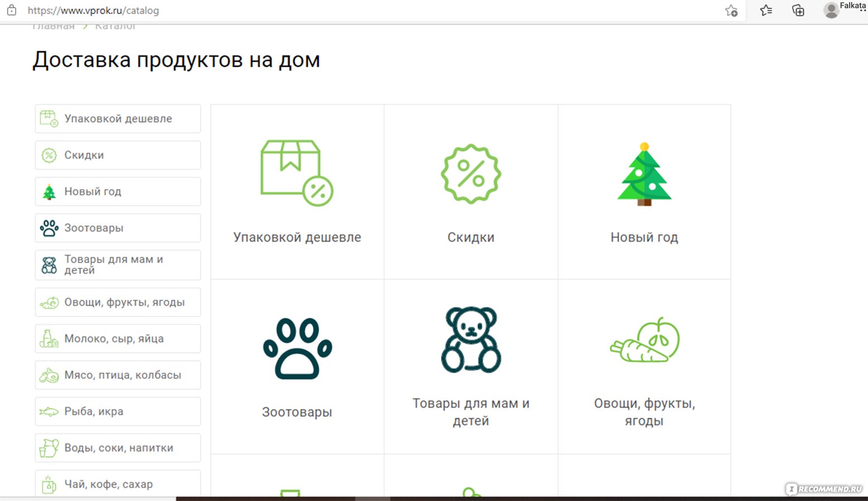Click 'Скидки' tile label
Viewport: 868px width, 501px height.
(471, 237)
